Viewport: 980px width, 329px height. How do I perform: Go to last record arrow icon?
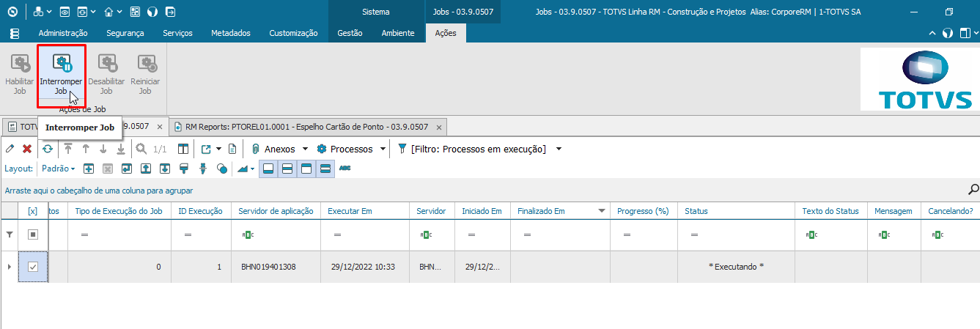tap(121, 149)
